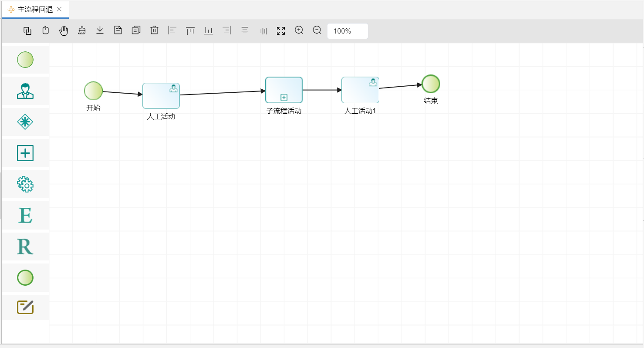This screenshot has height=348, width=644.
Task: Select the User Task tool in the palette
Action: pos(25,91)
